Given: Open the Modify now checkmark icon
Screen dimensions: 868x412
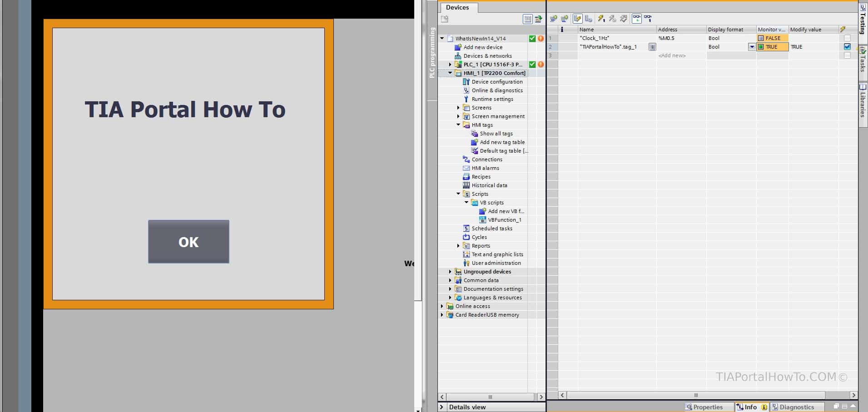Looking at the screenshot, I should (623, 19).
